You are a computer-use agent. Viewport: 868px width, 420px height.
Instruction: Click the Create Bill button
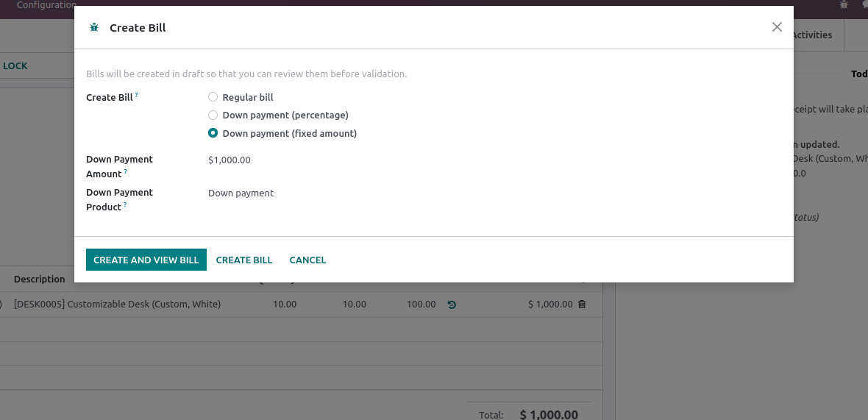pos(244,260)
